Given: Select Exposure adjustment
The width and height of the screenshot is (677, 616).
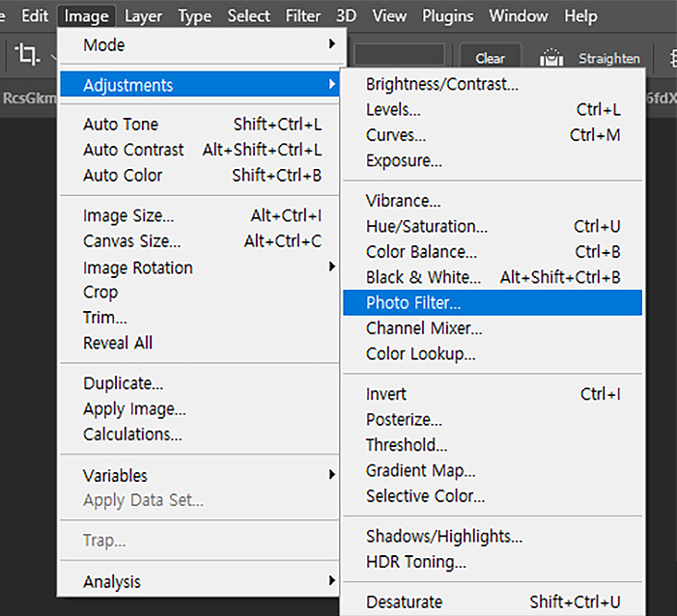Looking at the screenshot, I should point(493,160).
